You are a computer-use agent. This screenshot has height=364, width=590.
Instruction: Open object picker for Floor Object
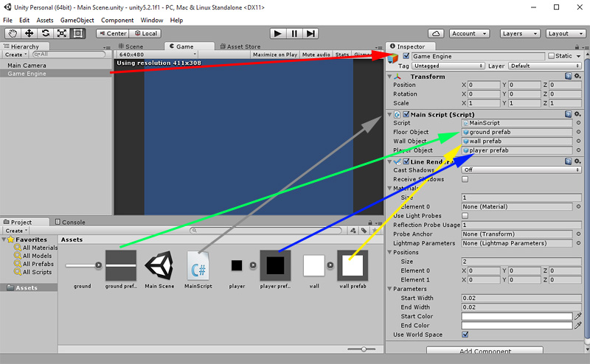coord(578,132)
